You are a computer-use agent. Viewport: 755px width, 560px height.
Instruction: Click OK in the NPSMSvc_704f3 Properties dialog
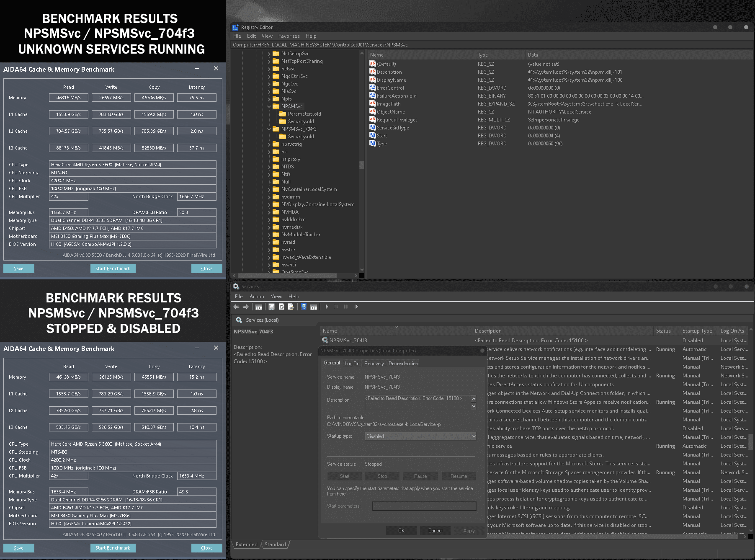401,531
